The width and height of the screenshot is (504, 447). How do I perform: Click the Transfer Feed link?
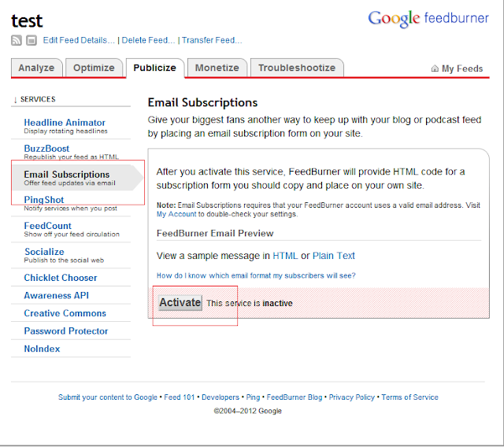point(212,40)
